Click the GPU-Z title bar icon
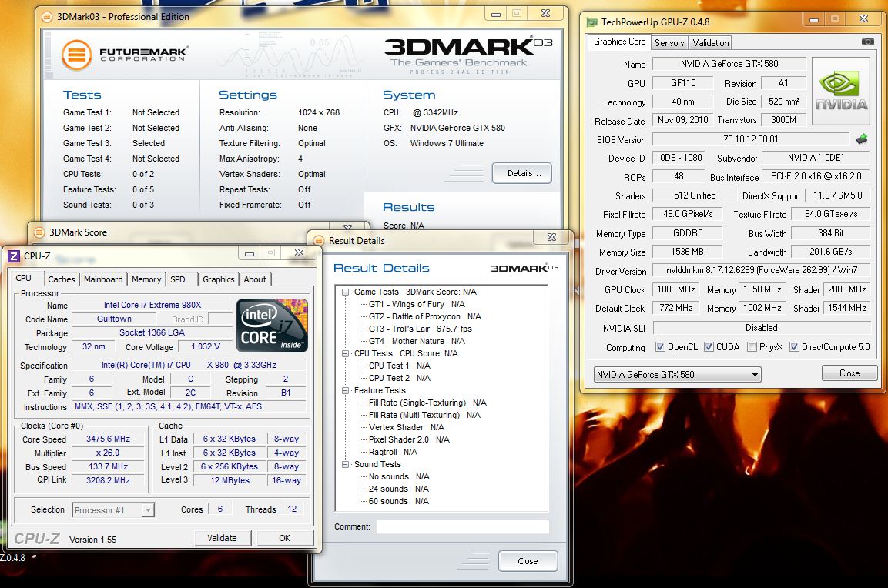Image resolution: width=888 pixels, height=588 pixels. click(591, 22)
